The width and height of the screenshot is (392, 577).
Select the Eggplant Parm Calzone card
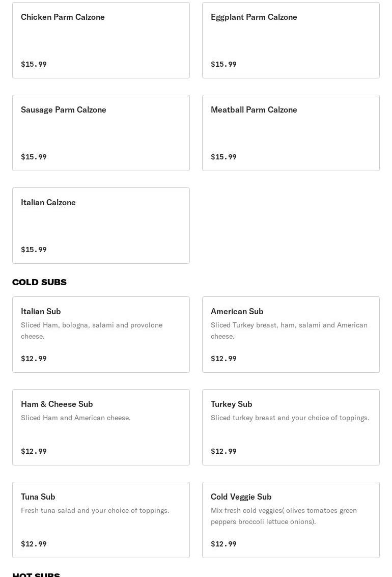pyautogui.click(x=291, y=40)
